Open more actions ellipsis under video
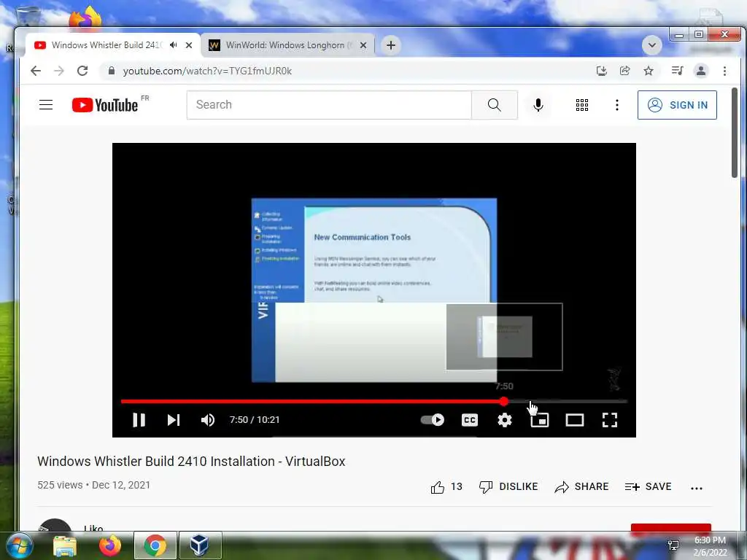The image size is (747, 560). [697, 488]
